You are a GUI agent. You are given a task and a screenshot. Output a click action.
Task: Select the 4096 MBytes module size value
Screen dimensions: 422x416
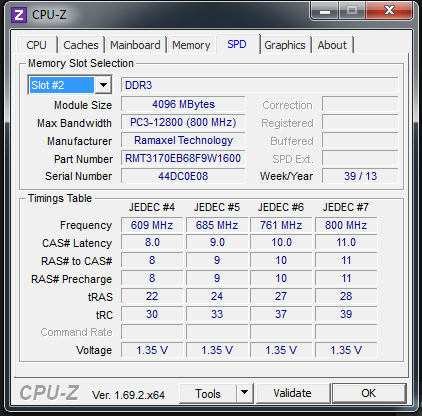click(183, 104)
